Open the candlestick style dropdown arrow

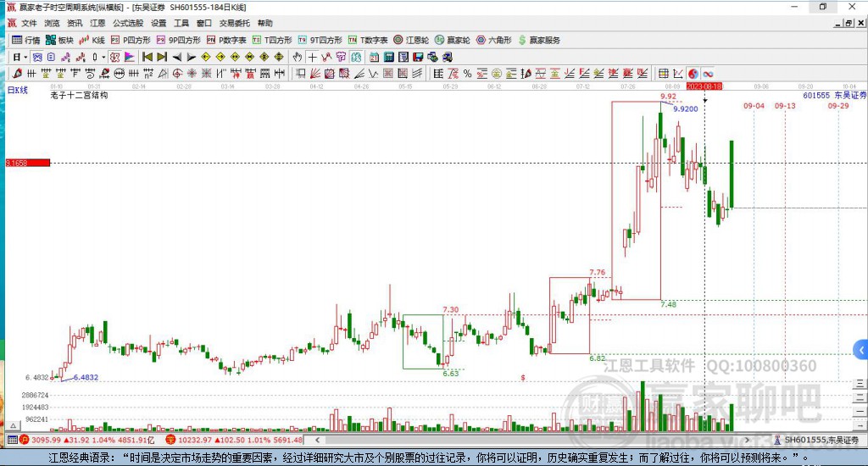point(103,57)
